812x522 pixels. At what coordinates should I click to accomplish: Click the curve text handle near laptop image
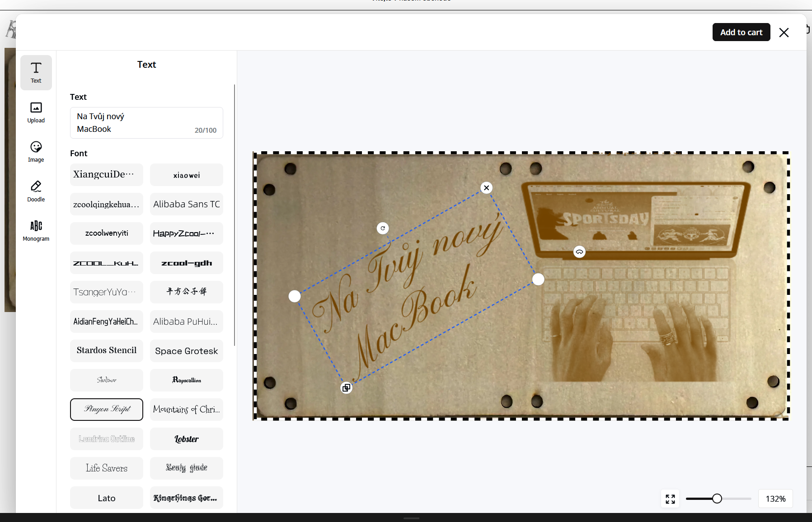point(579,252)
